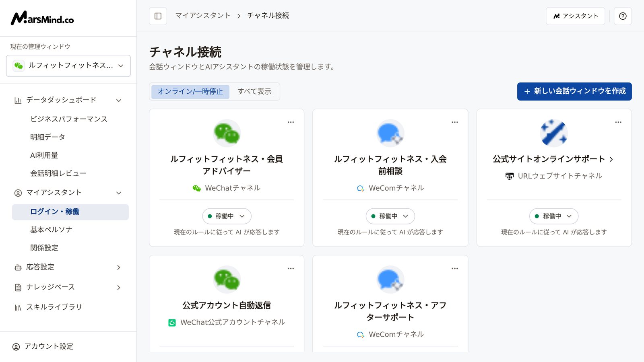Click the My Assistant person icon

(18, 193)
